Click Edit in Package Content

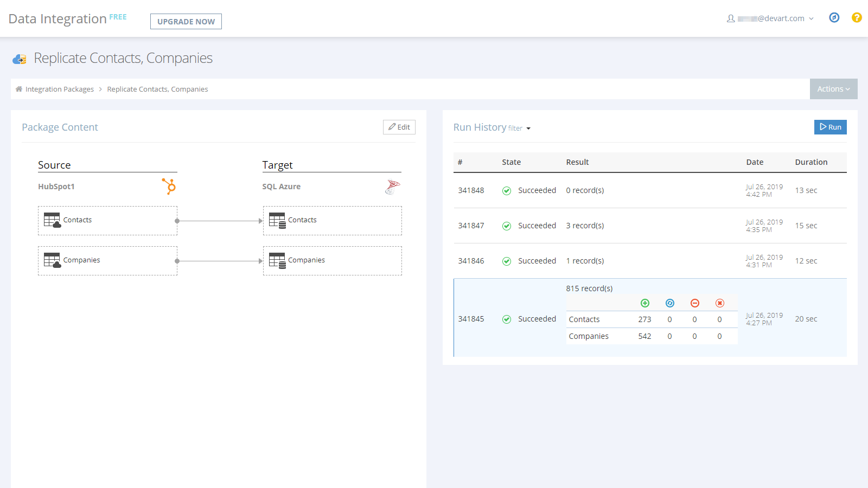[x=399, y=127]
